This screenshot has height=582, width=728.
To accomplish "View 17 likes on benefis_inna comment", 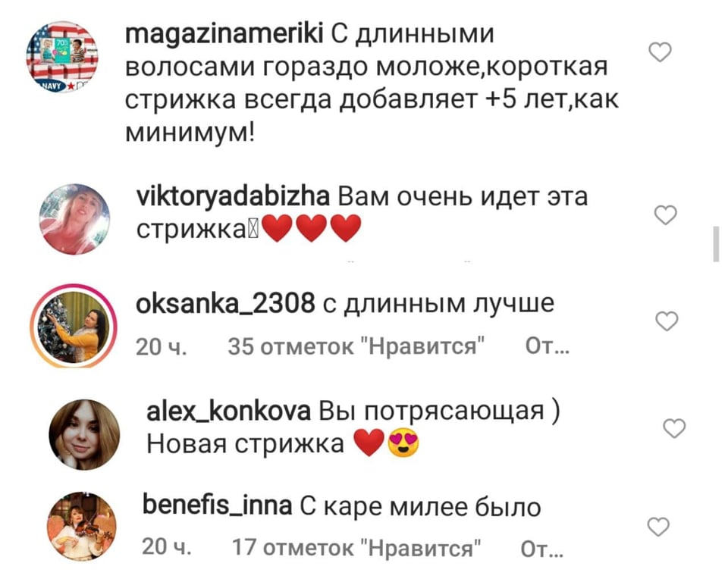I will (x=356, y=547).
